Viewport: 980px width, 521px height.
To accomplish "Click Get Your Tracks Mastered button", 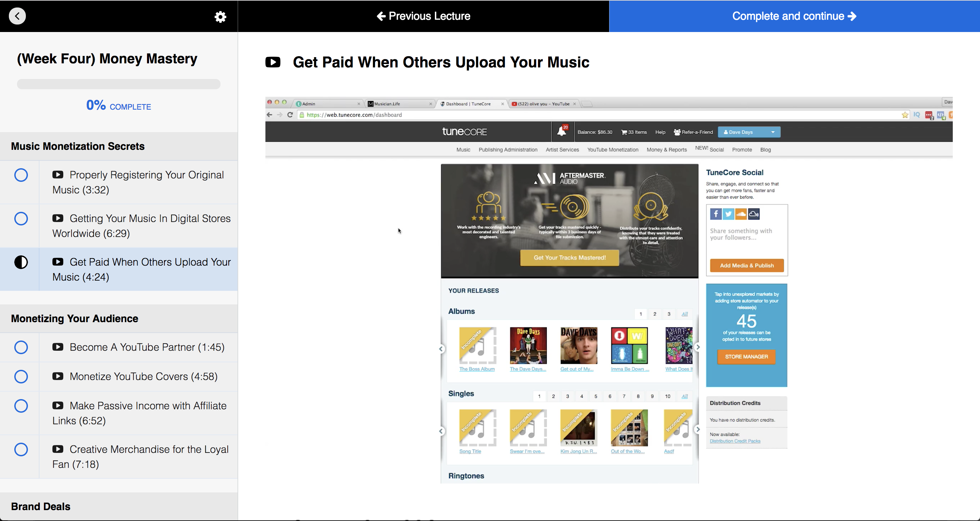I will [570, 258].
